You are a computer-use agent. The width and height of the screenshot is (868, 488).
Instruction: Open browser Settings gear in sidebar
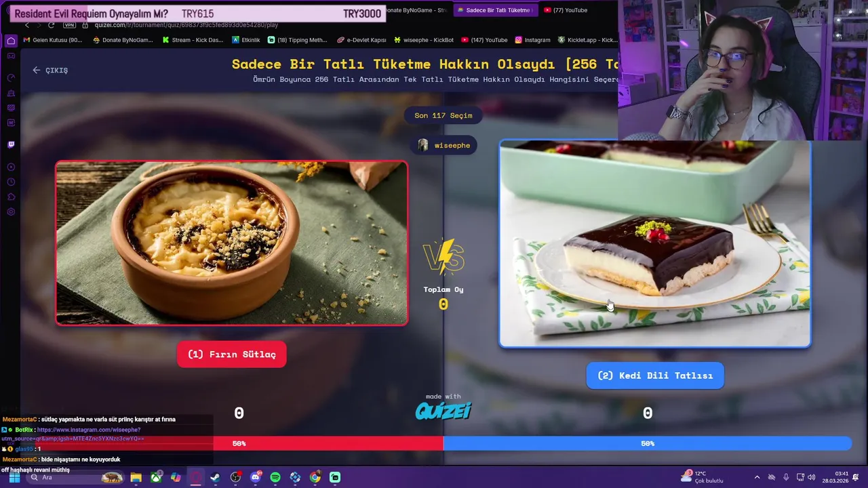pos(11,211)
